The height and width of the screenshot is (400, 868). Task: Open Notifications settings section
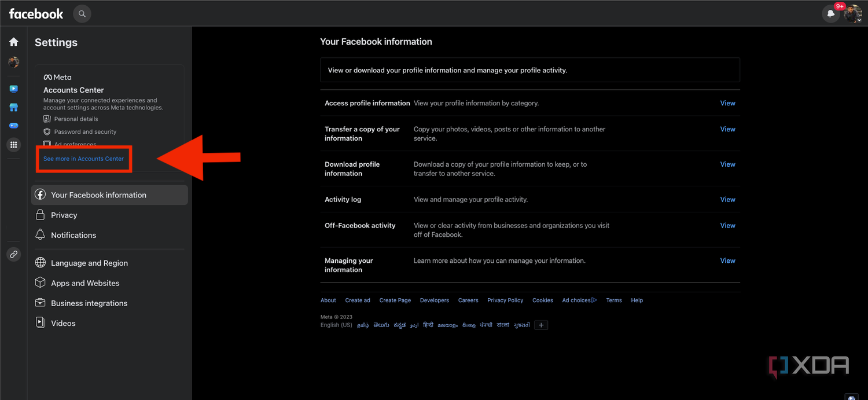[73, 235]
